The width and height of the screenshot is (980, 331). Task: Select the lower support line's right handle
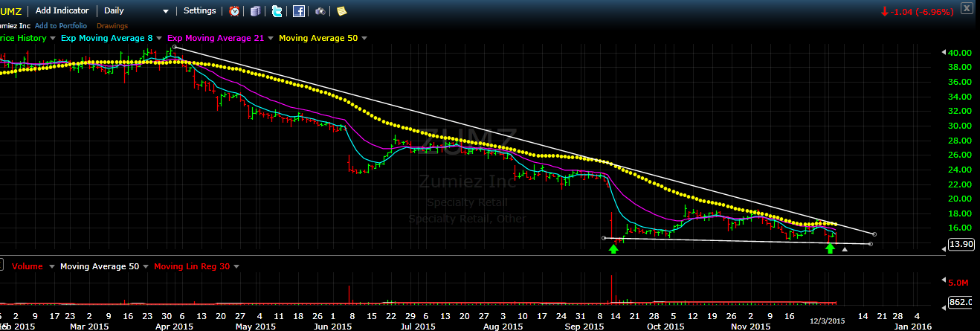point(870,244)
